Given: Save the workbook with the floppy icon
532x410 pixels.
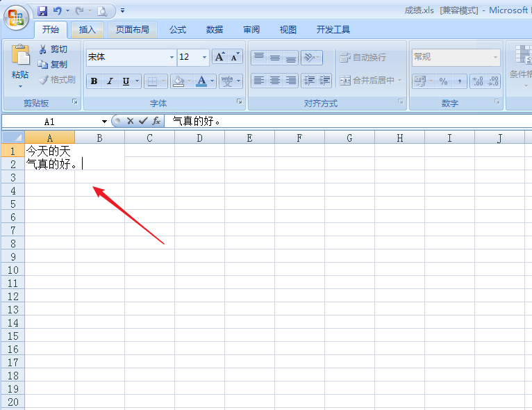Looking at the screenshot, I should pos(42,11).
